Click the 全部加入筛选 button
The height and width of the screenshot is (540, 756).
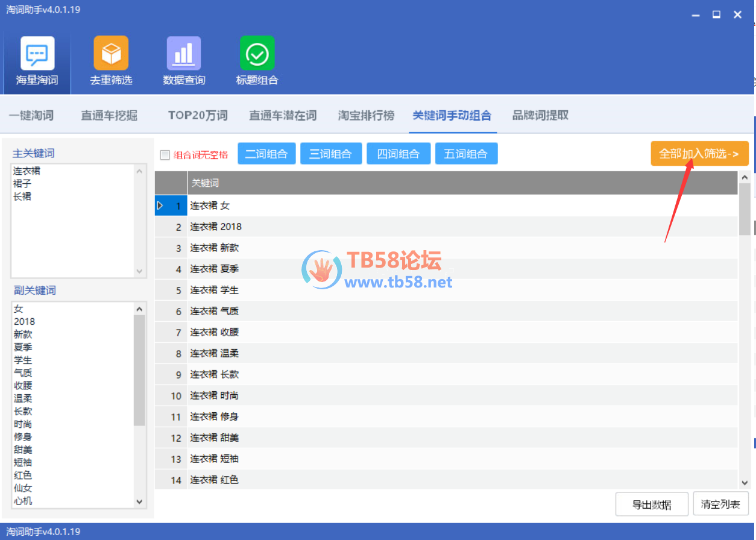699,154
